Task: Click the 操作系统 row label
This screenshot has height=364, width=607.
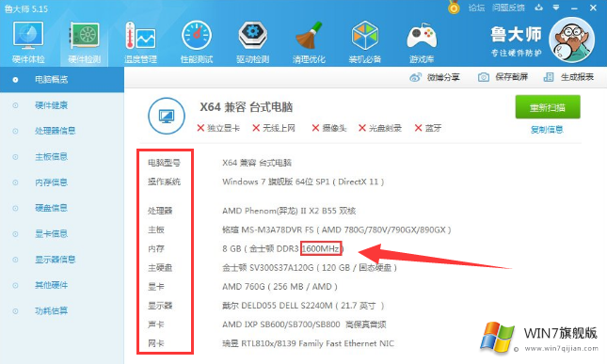Action: 164,182
